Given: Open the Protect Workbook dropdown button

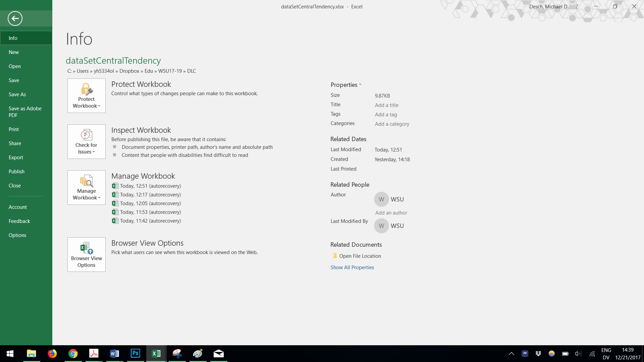Looking at the screenshot, I should point(87,96).
